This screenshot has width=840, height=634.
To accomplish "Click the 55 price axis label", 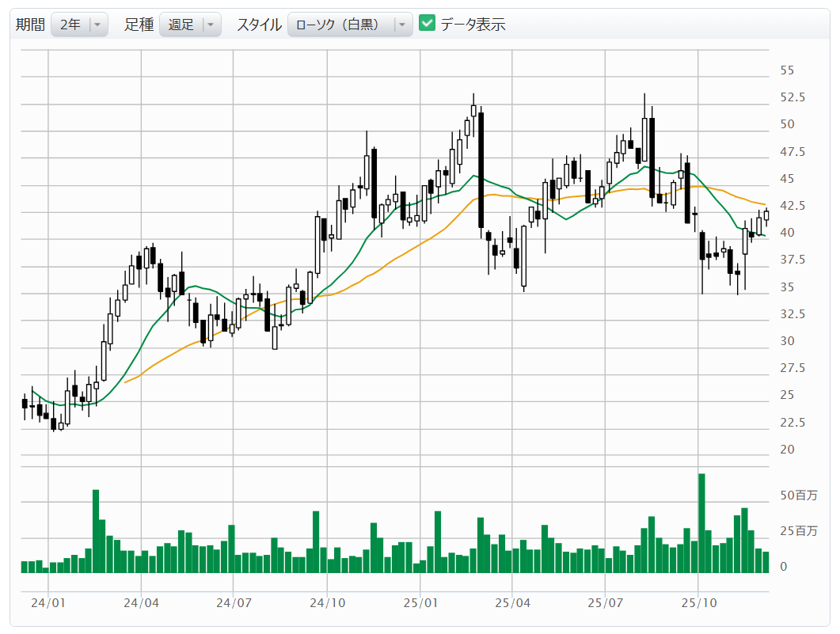I will [x=787, y=70].
